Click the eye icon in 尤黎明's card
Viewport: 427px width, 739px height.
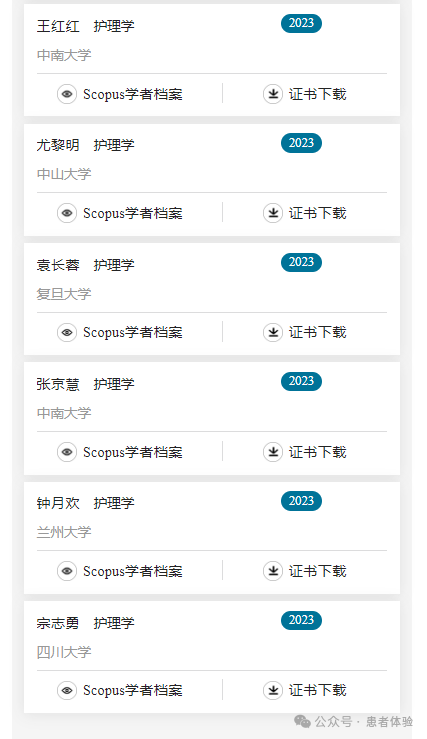point(67,213)
